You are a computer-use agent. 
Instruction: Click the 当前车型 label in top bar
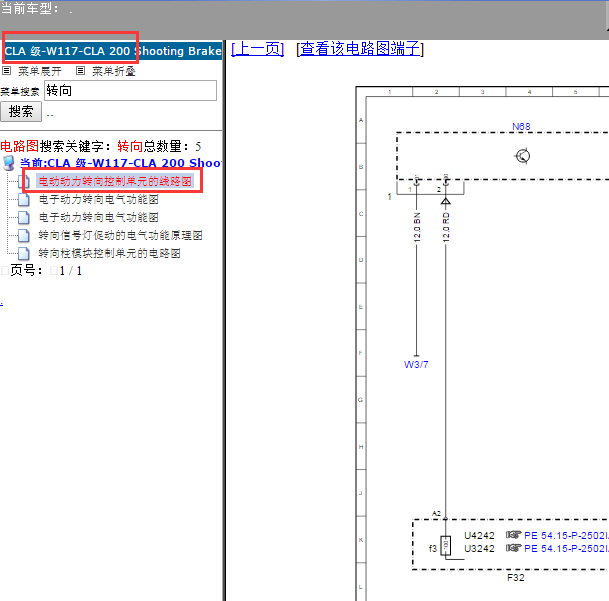(30, 8)
